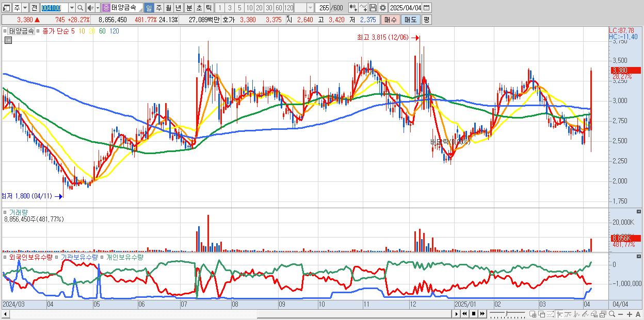Select the 5 interval button
The height and width of the screenshot is (320, 644).
pyautogui.click(x=239, y=8)
